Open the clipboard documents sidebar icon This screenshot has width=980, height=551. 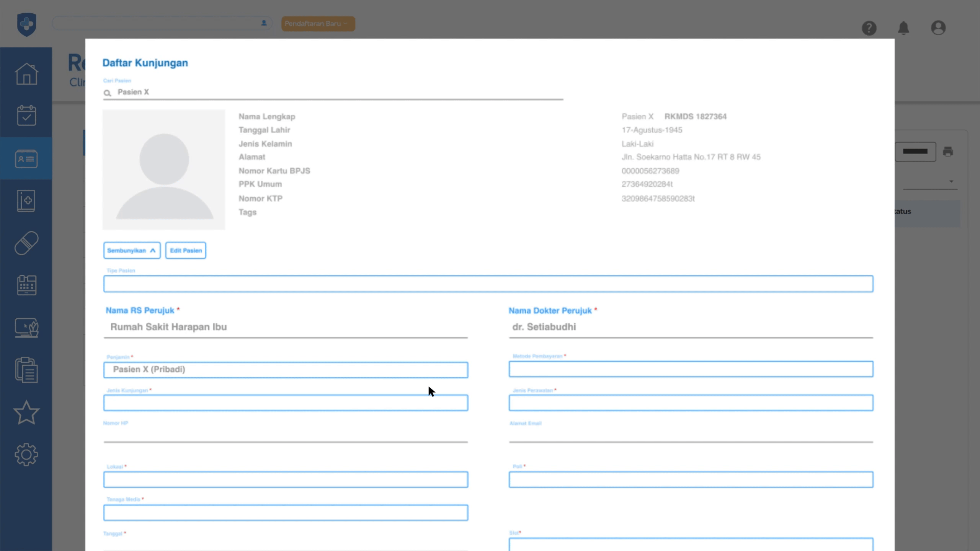click(x=26, y=370)
